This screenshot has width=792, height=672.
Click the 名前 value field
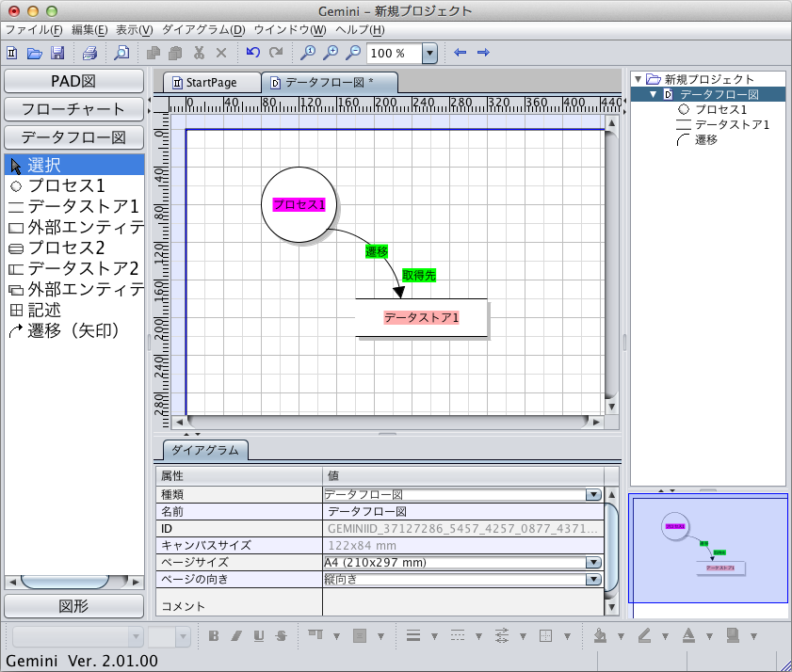click(x=463, y=512)
